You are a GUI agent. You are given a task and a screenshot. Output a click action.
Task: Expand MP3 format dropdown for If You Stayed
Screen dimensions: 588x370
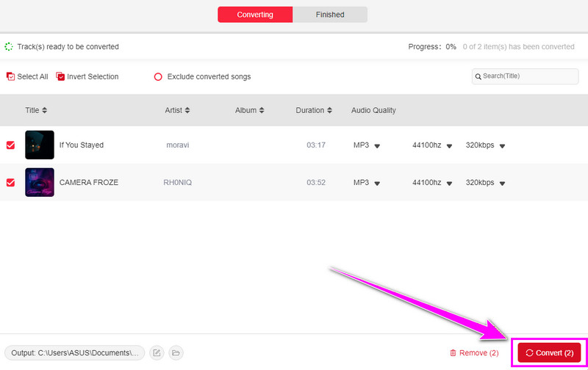[x=377, y=146]
